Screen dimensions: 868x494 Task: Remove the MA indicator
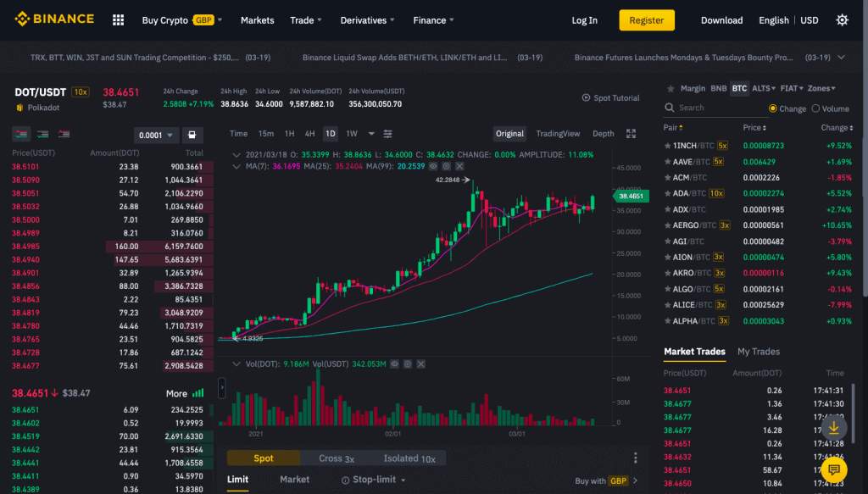(459, 166)
